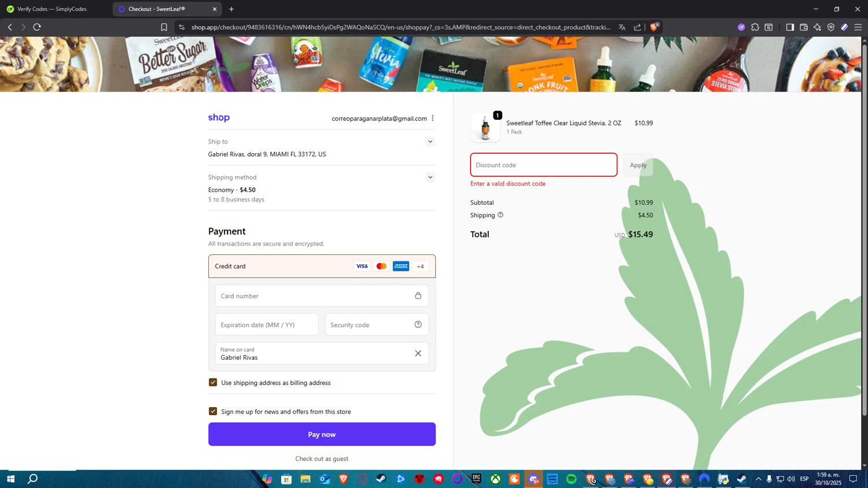
Task: Click the Discount code field
Action: pyautogui.click(x=543, y=165)
